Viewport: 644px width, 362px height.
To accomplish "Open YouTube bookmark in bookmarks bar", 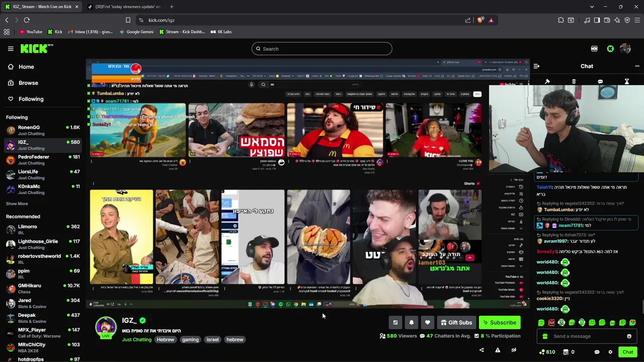I will tap(30, 32).
